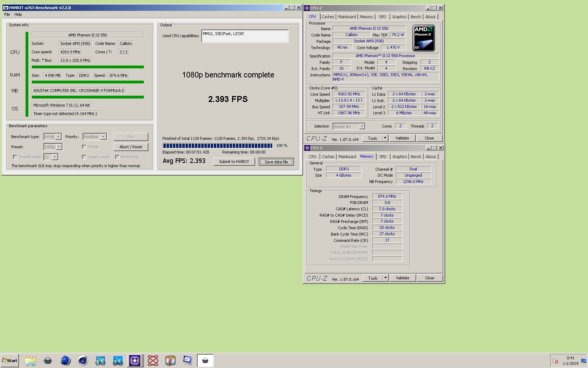Open the red atom benchmark taskbar icon
The width and height of the screenshot is (588, 368).
click(x=153, y=360)
